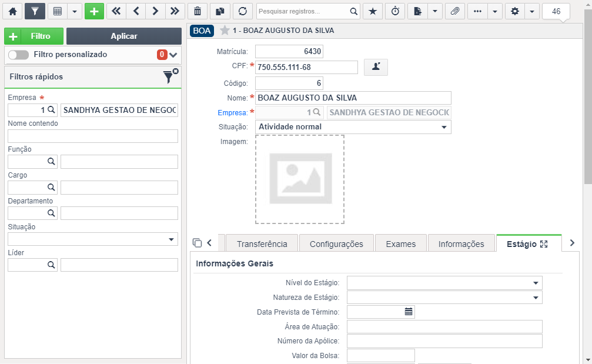Open Cargo filter lookup magnifier
Screen dimensions: 592x364
[x=51, y=187]
